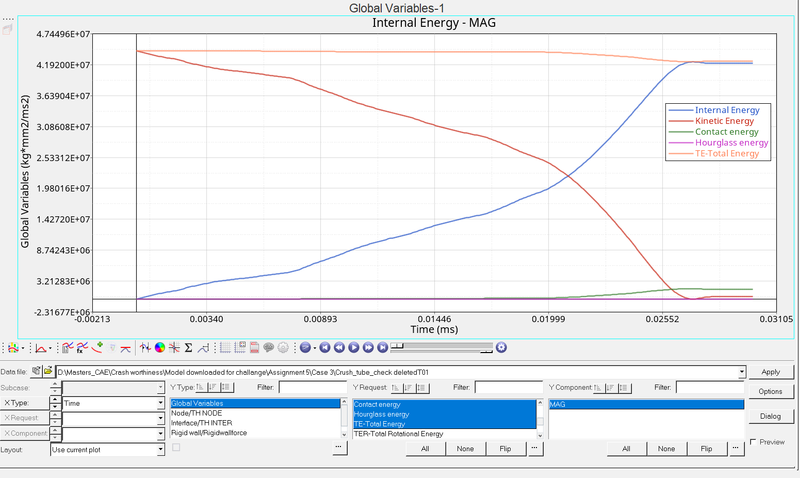Image resolution: width=800 pixels, height=478 pixels.
Task: Click the Options button
Action: 770,391
